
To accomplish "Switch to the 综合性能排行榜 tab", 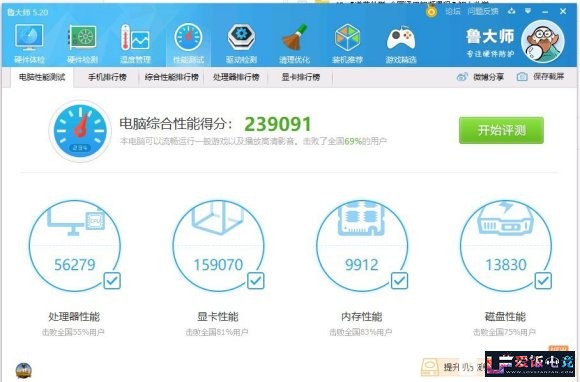I will point(172,77).
